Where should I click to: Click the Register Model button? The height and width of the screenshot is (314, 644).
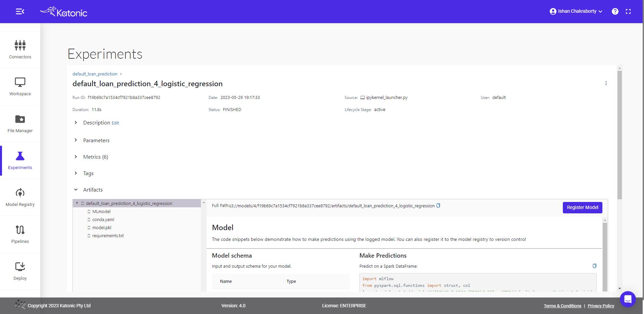[x=582, y=207]
